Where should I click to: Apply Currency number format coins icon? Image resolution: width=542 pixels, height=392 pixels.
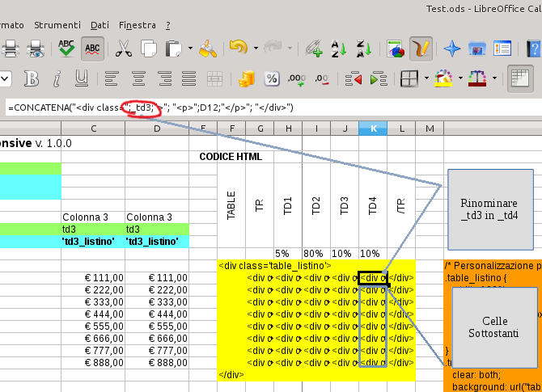(x=247, y=78)
